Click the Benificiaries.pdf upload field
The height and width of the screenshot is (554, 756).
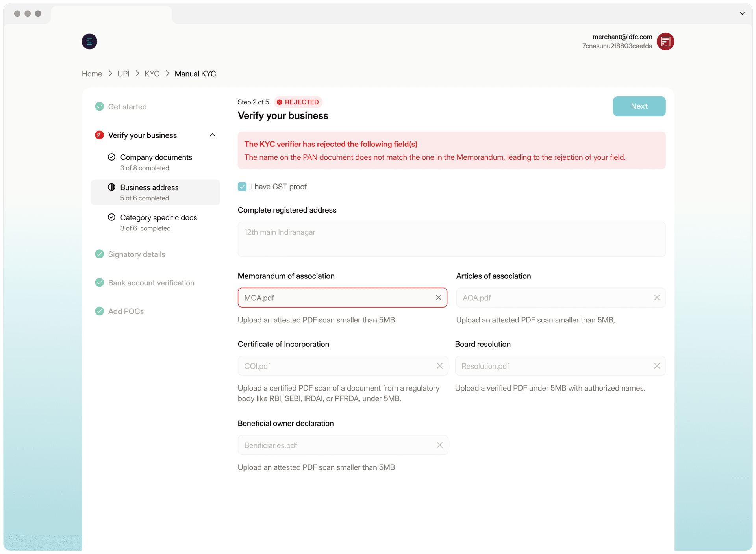coord(343,445)
